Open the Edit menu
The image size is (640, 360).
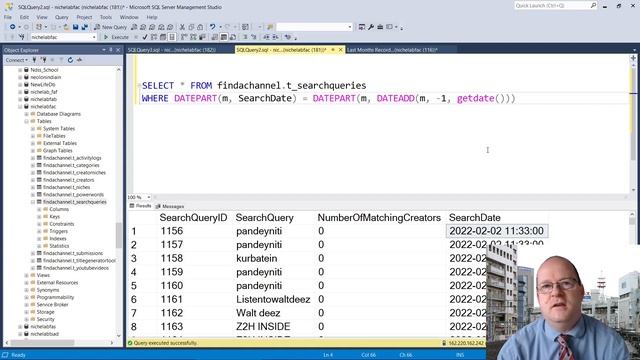(x=24, y=17)
